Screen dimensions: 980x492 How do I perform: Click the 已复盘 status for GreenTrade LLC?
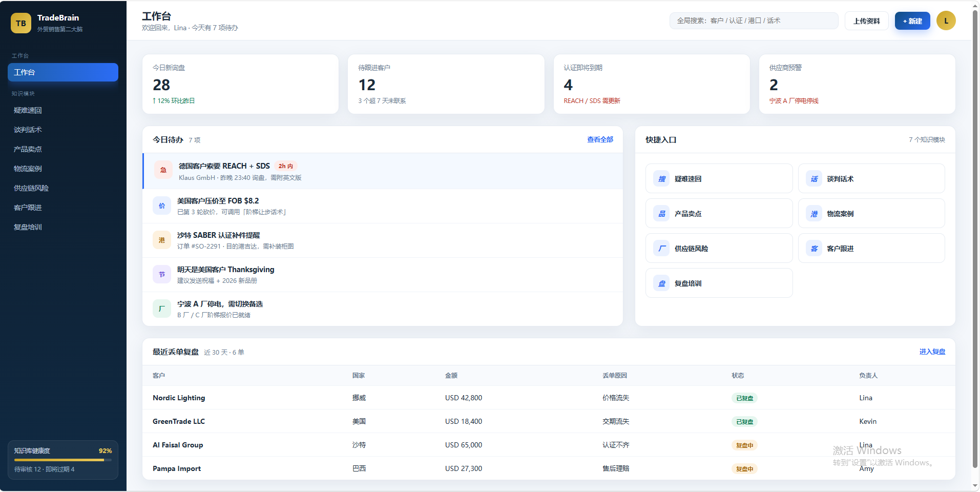[744, 422]
